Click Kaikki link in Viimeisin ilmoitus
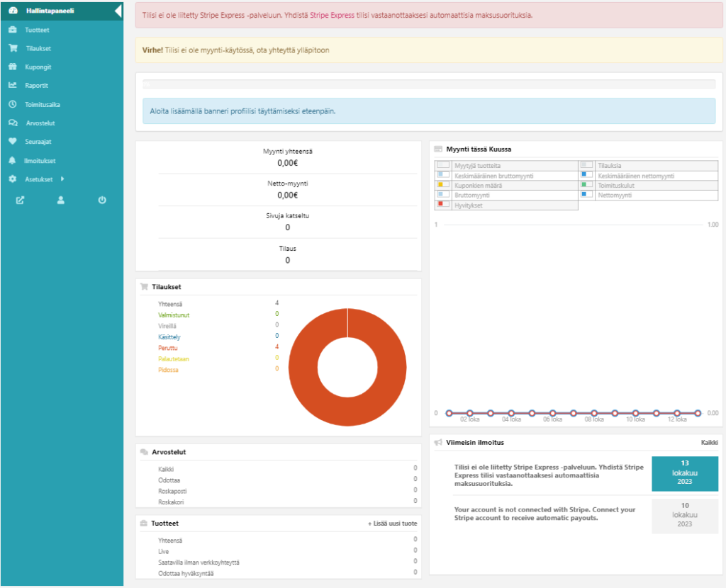Viewport: 726px width, 588px height. [709, 443]
